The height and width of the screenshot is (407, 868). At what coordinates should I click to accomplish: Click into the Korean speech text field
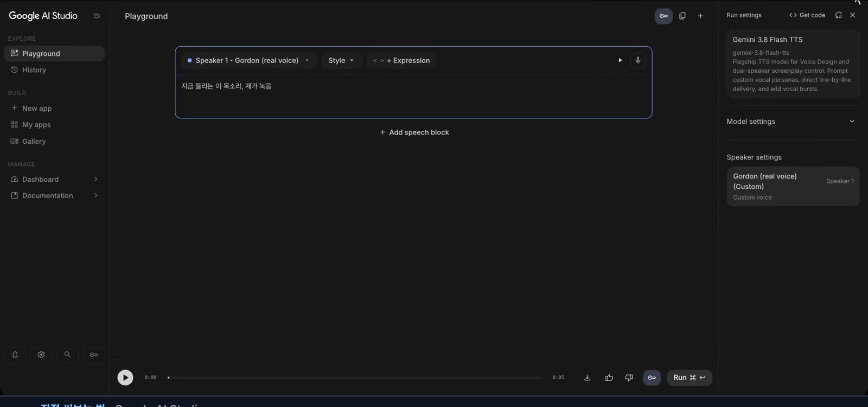click(x=413, y=96)
